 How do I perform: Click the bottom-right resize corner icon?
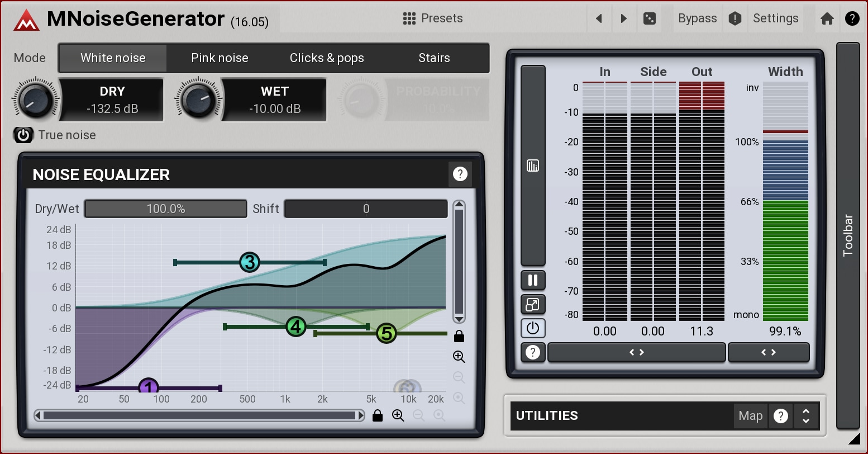click(x=855, y=439)
